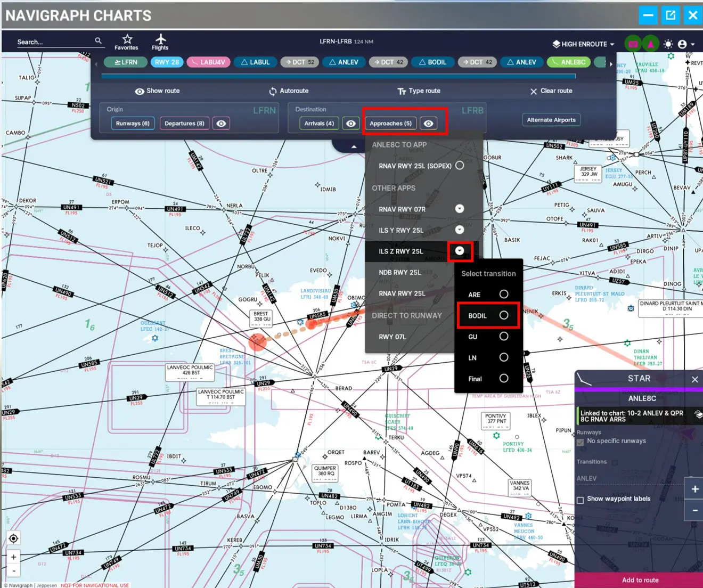Click the minus zoom button beside STAR panel

pyautogui.click(x=694, y=510)
